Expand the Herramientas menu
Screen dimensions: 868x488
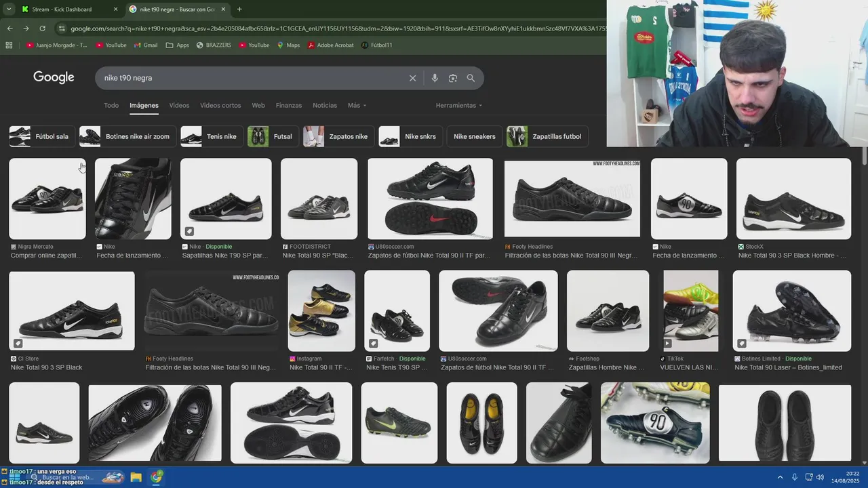coord(459,105)
